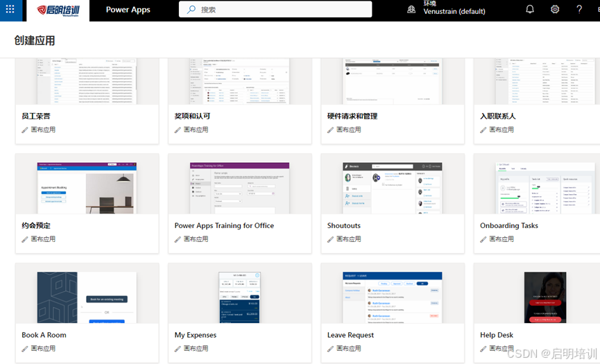The image size is (600, 364).
Task: Click the Leave Request title
Action: 350,335
